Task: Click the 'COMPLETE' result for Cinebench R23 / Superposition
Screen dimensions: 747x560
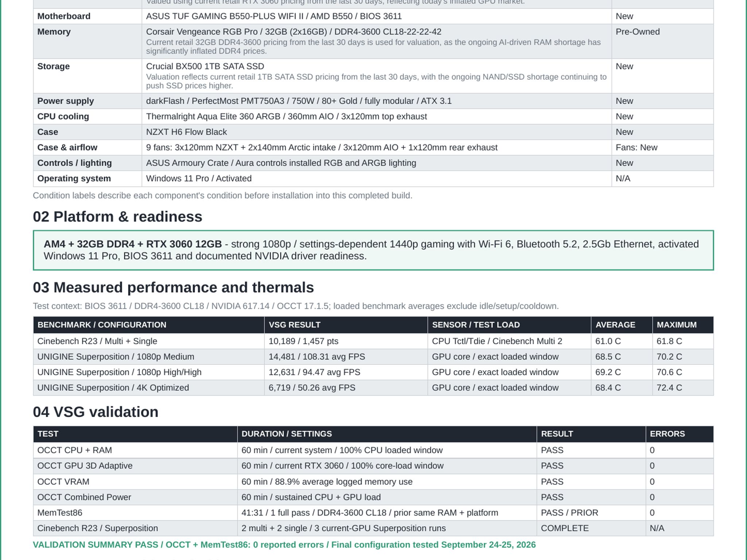Action: 565,528
